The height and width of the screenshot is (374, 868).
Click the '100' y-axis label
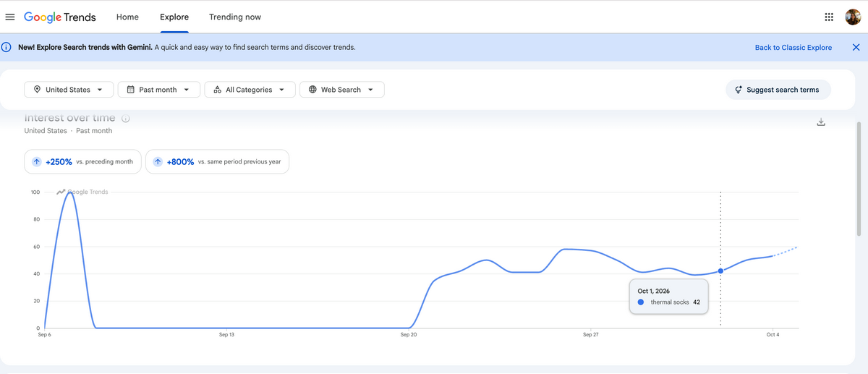(35, 192)
